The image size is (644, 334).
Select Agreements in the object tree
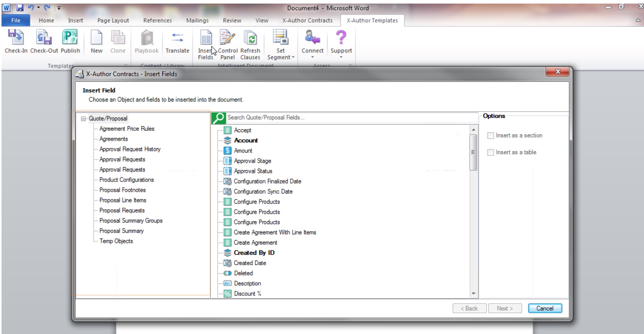114,139
